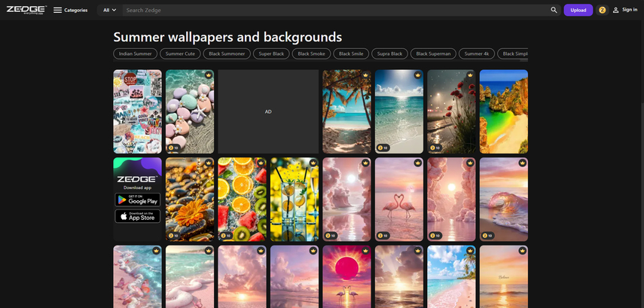Click the Zedge logo in header
Screen dimensions: 644x308
[26, 10]
